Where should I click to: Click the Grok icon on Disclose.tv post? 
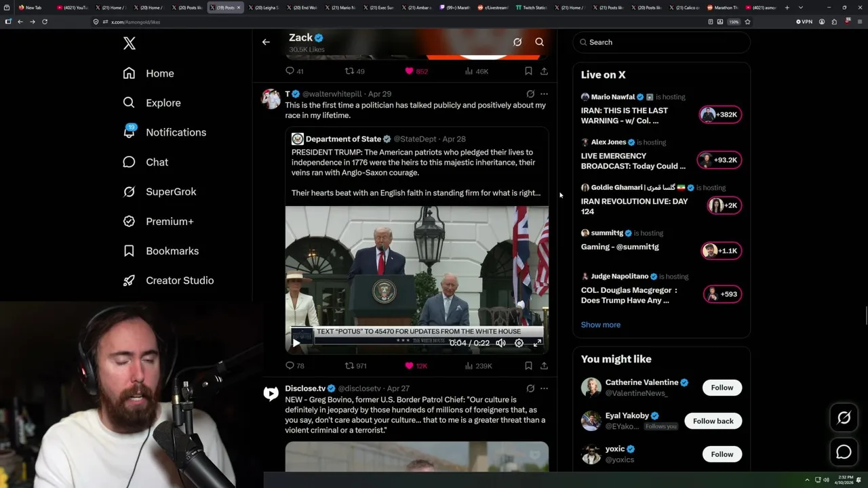[530, 388]
